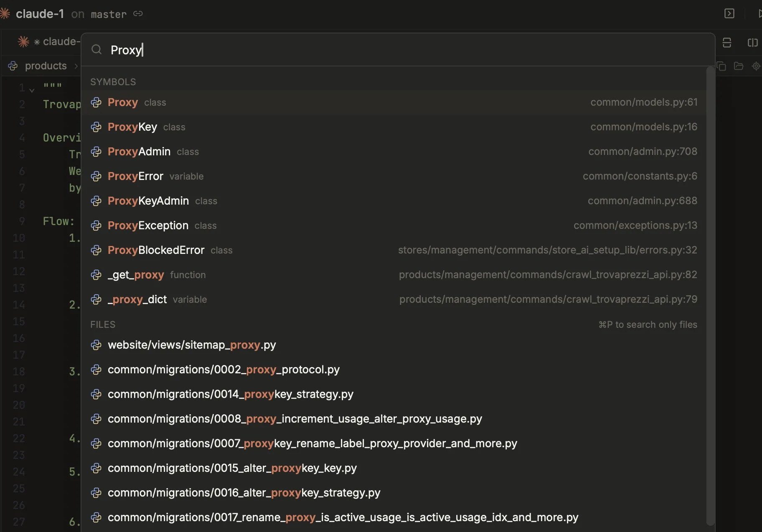This screenshot has width=762, height=532.
Task: Open 0007_proxykey_rename_label_proxy_provider_and_more.py file
Action: pyautogui.click(x=394, y=443)
